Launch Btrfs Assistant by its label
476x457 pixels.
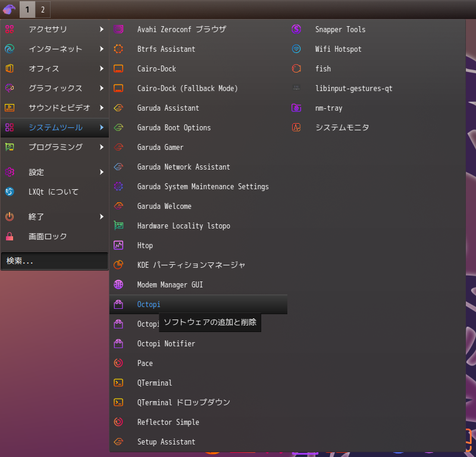[x=166, y=49]
